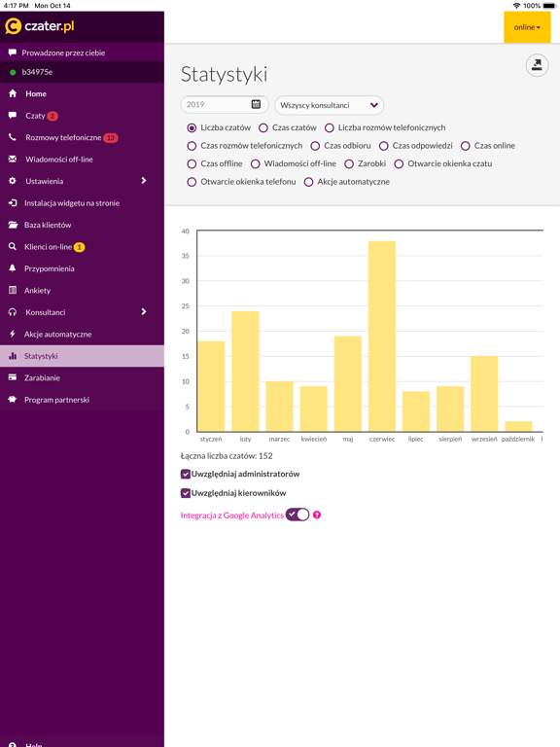
Task: Click the bar chart icon for Statystyki
Action: (13, 356)
